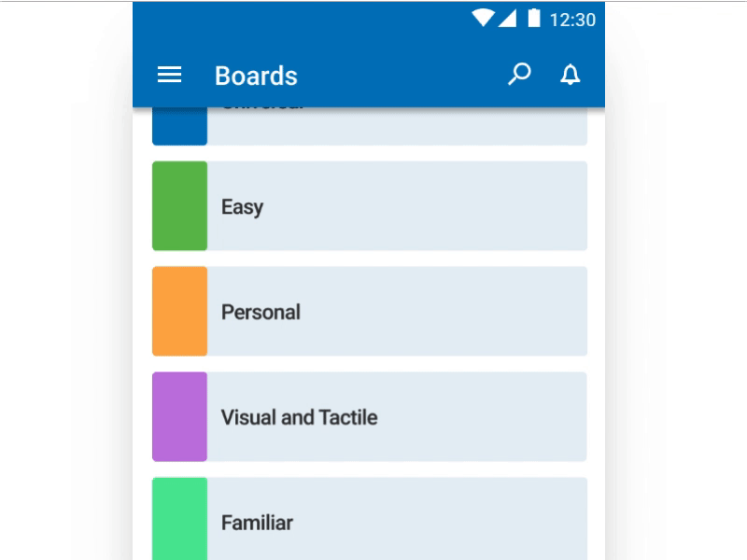Click the mint swatch beside Familiar
The height and width of the screenshot is (560, 747).
coord(180,520)
